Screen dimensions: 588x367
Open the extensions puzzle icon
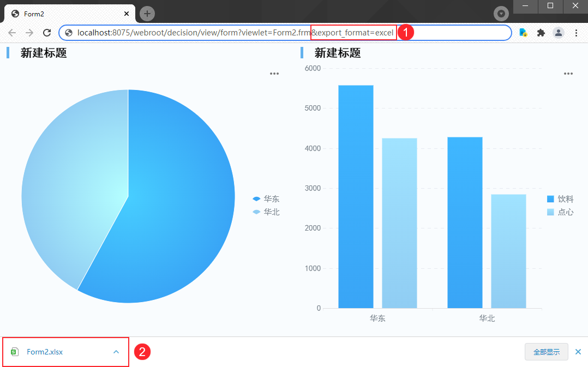(541, 33)
